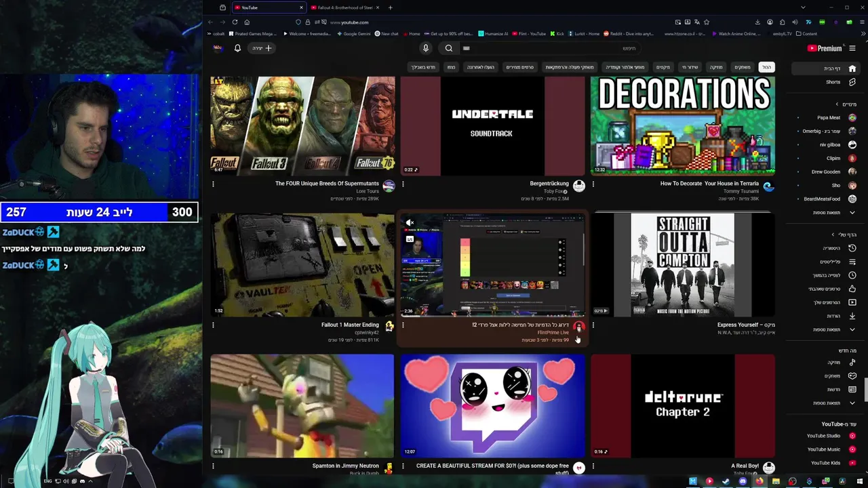
Task: Expand the subscriptions section header chevron
Action: pos(836,104)
